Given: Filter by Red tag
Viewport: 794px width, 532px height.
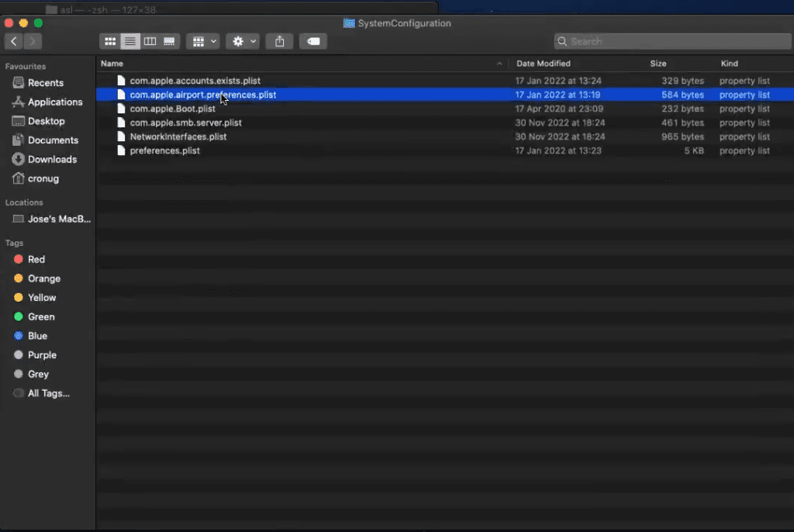Looking at the screenshot, I should click(x=36, y=259).
